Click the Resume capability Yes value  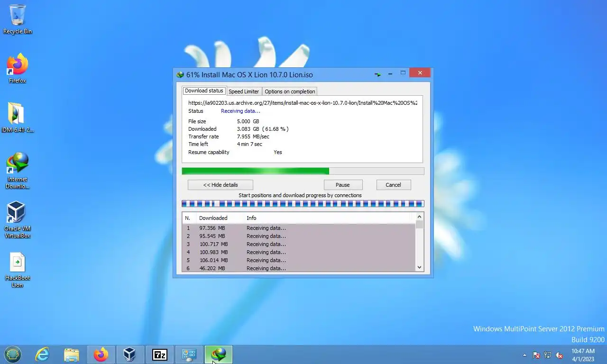(x=278, y=152)
